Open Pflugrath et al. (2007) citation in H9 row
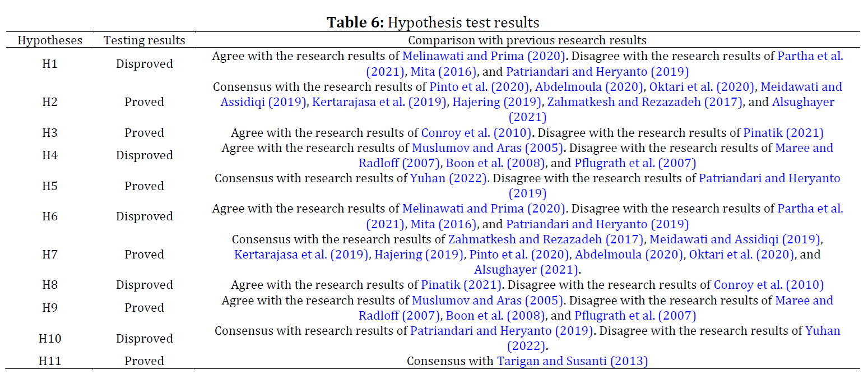The width and height of the screenshot is (868, 374). click(635, 316)
